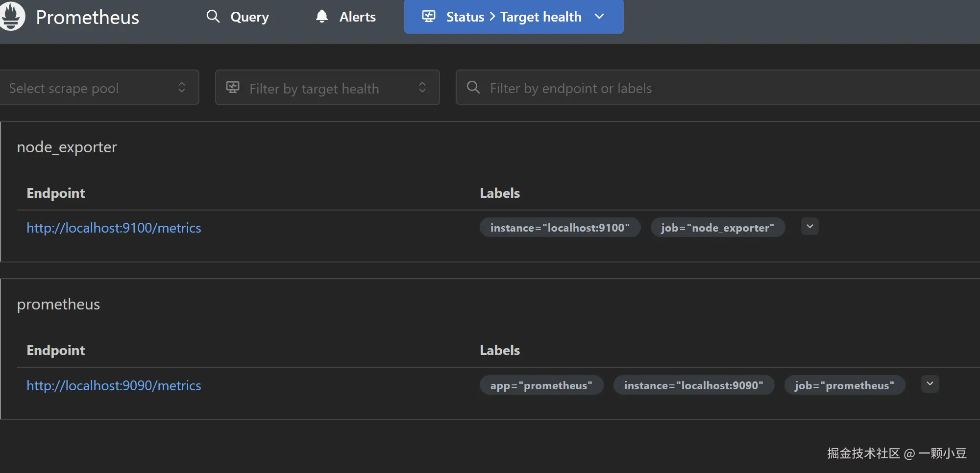Open the Status menu chevron dropdown
Image resolution: width=980 pixels, height=473 pixels.
[599, 17]
